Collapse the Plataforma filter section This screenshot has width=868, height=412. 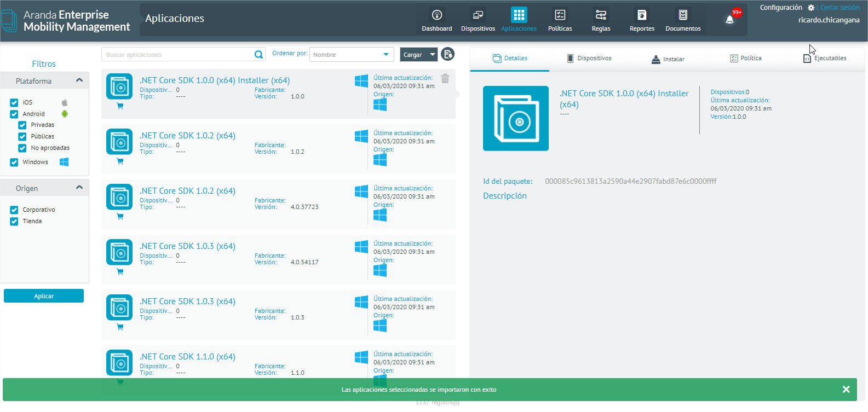pos(79,80)
